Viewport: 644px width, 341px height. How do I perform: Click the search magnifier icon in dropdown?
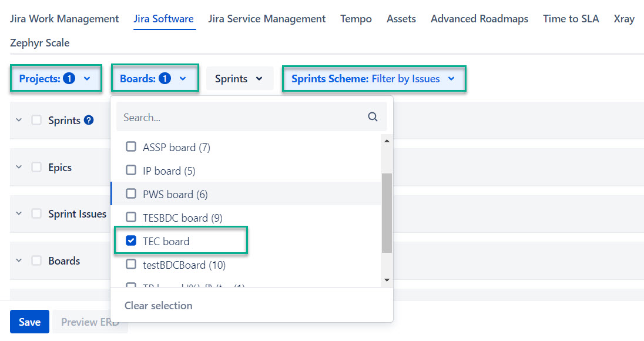coord(373,117)
